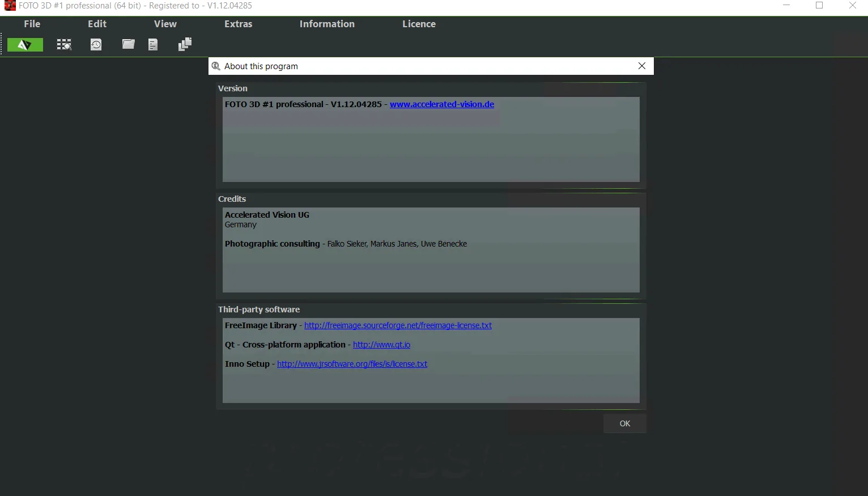Click the About dialog title magnifier icon
Image resolution: width=868 pixels, height=496 pixels.
216,66
